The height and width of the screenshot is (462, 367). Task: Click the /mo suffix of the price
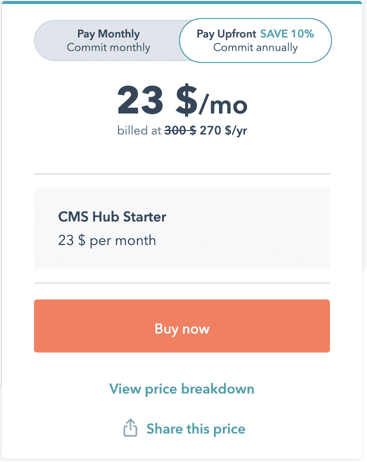224,103
